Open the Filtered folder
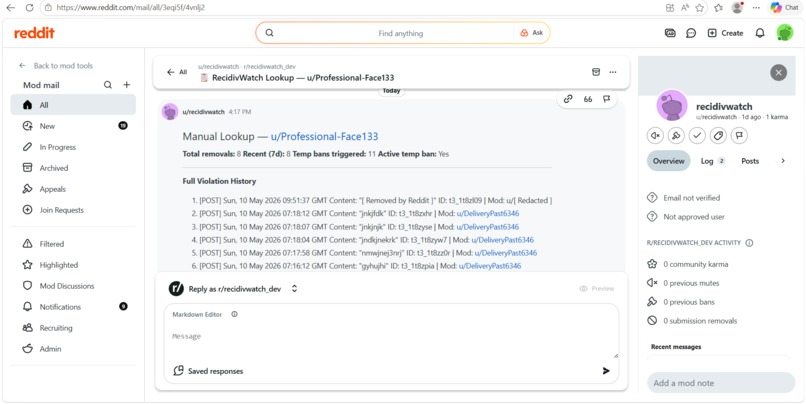This screenshot has width=806, height=404. (73, 244)
